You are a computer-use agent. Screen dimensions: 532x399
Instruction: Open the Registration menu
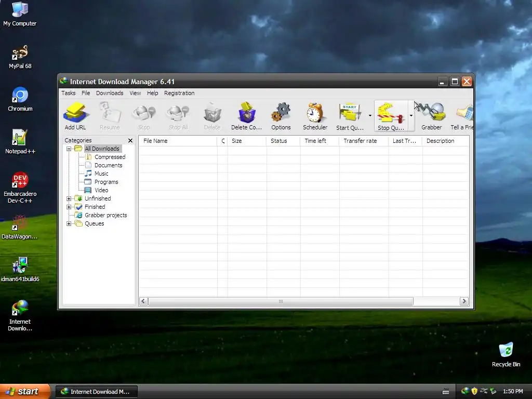pos(179,93)
